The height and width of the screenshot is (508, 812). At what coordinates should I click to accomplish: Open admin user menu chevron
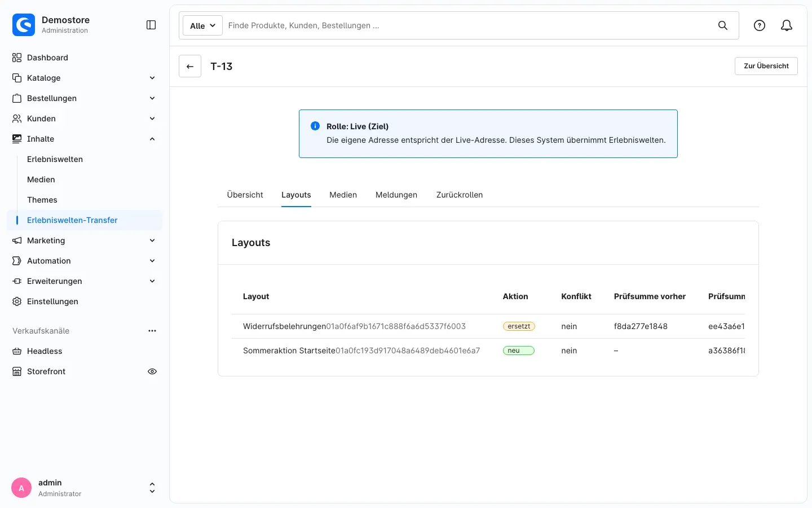152,488
